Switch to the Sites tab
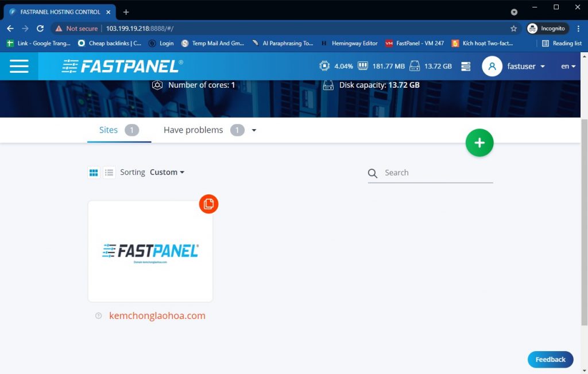Screen dimensions: 588x374 [x=109, y=130]
